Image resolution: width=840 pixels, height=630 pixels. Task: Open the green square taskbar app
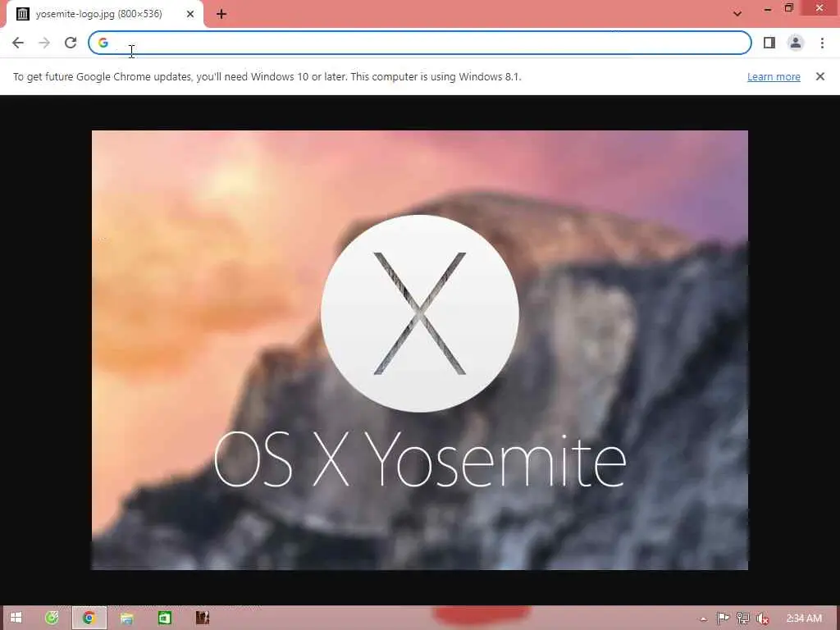[164, 619]
